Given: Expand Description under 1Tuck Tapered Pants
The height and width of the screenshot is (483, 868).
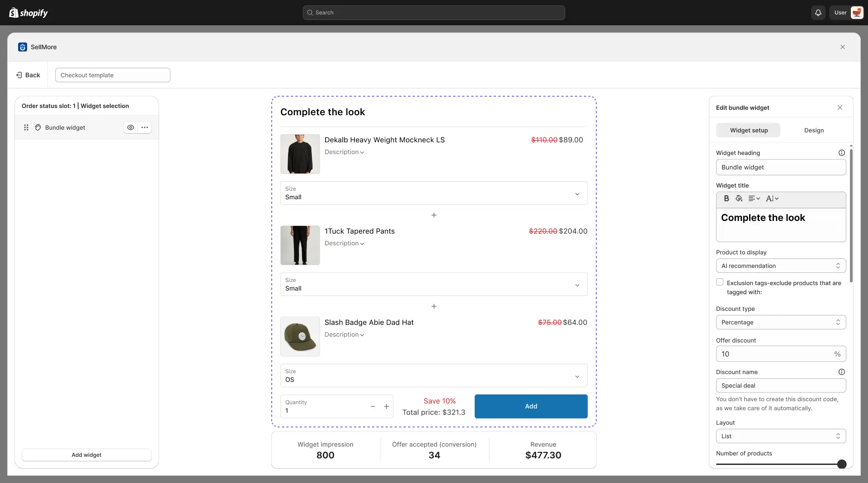Looking at the screenshot, I should (344, 243).
